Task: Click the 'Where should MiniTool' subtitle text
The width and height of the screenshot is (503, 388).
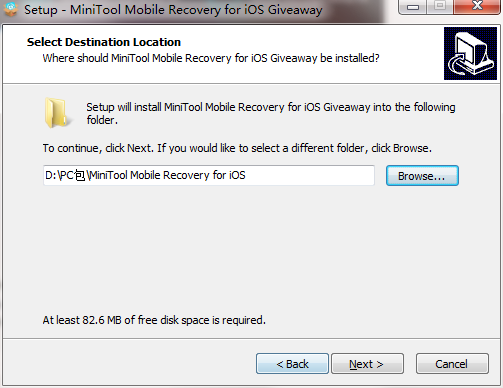Action: pos(211,58)
